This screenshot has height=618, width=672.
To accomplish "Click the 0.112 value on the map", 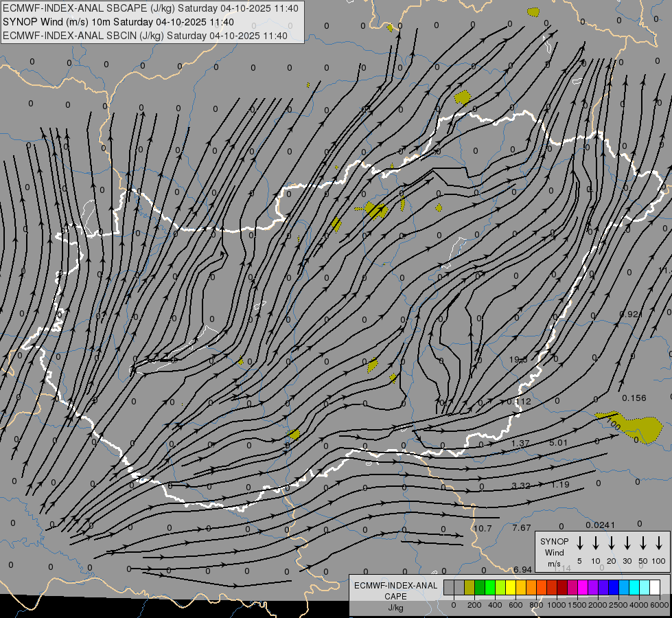I will [x=519, y=402].
